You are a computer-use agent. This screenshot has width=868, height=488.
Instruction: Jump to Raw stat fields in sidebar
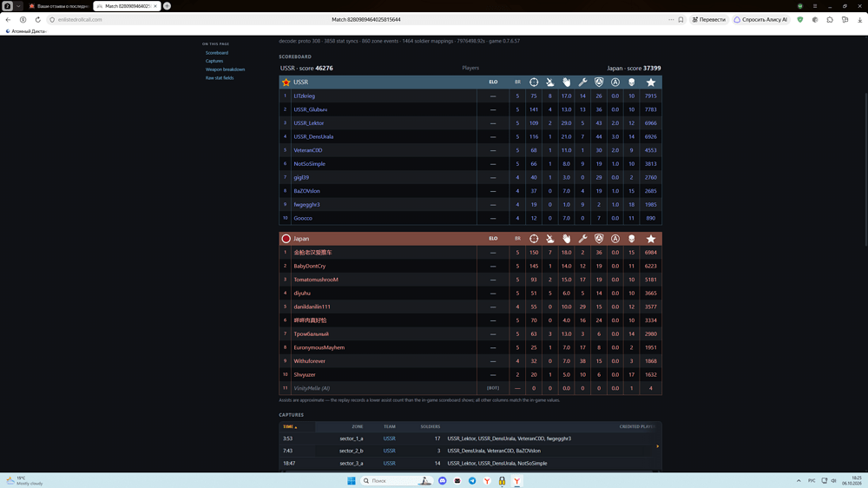[x=220, y=77]
